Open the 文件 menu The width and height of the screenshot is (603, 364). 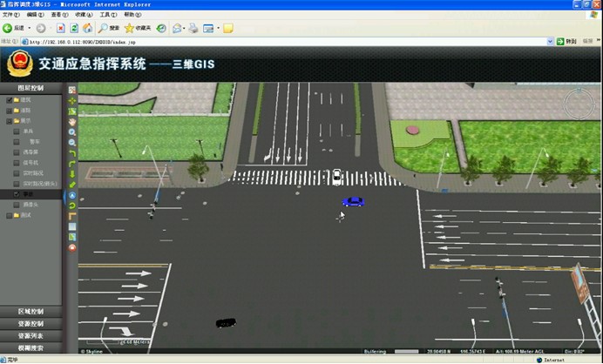[x=10, y=15]
